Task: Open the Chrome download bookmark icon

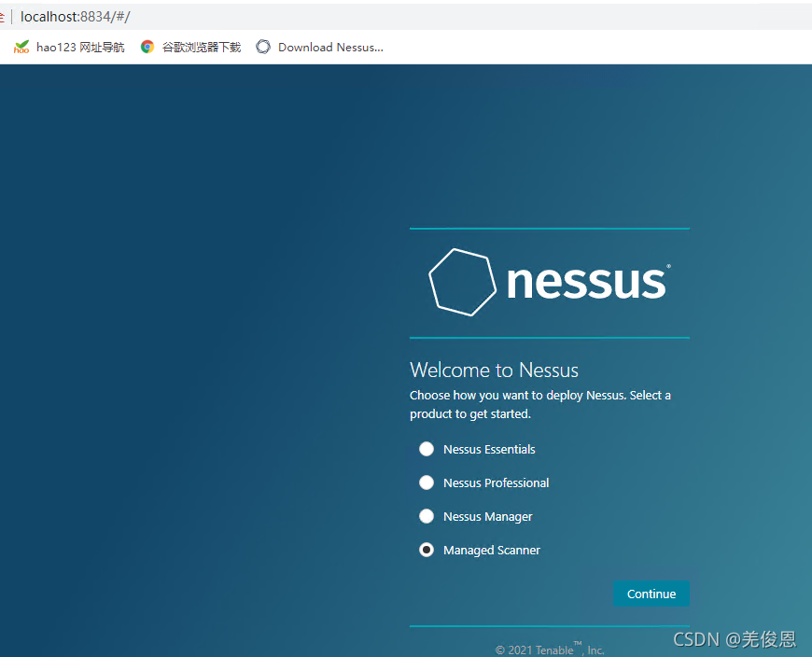Action: pos(147,47)
